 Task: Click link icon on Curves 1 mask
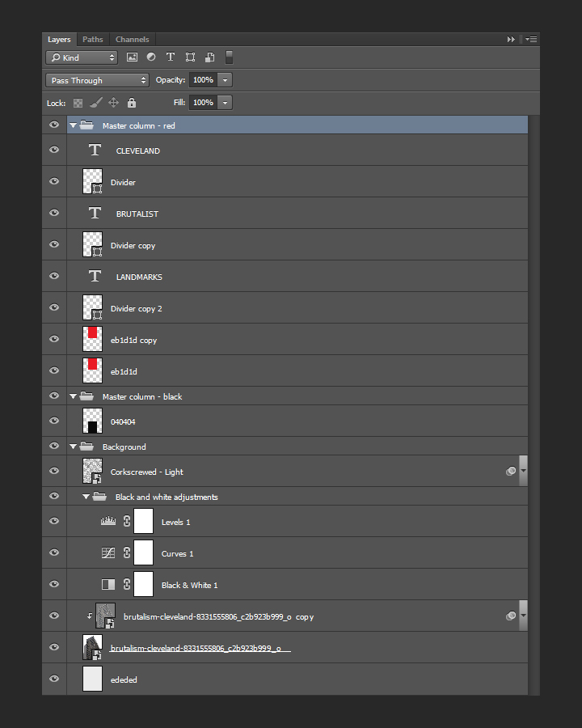[x=127, y=552]
